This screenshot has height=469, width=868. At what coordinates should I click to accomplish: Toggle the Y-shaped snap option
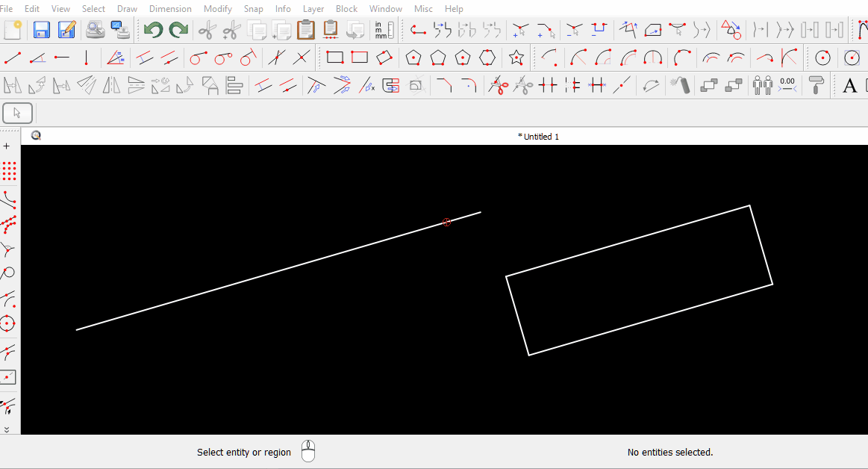tap(7, 250)
